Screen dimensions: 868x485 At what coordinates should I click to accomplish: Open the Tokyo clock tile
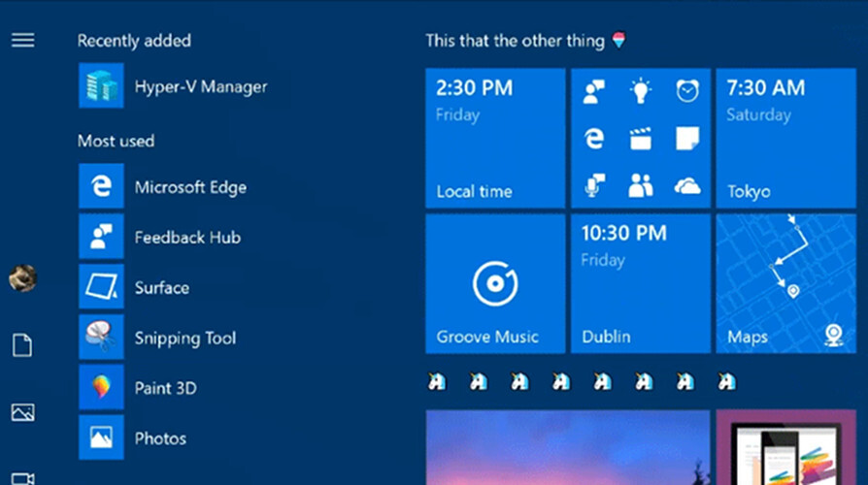(x=785, y=139)
